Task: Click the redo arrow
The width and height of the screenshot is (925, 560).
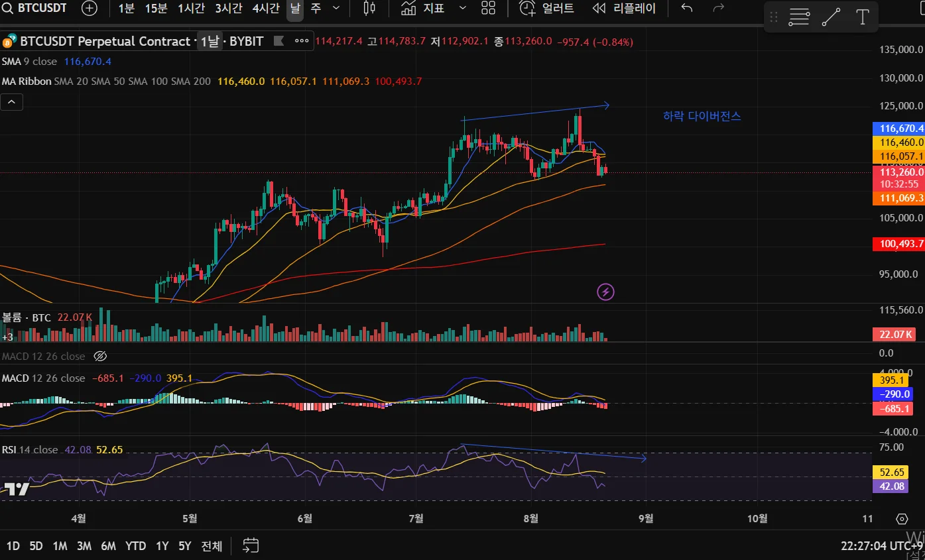Action: click(718, 9)
